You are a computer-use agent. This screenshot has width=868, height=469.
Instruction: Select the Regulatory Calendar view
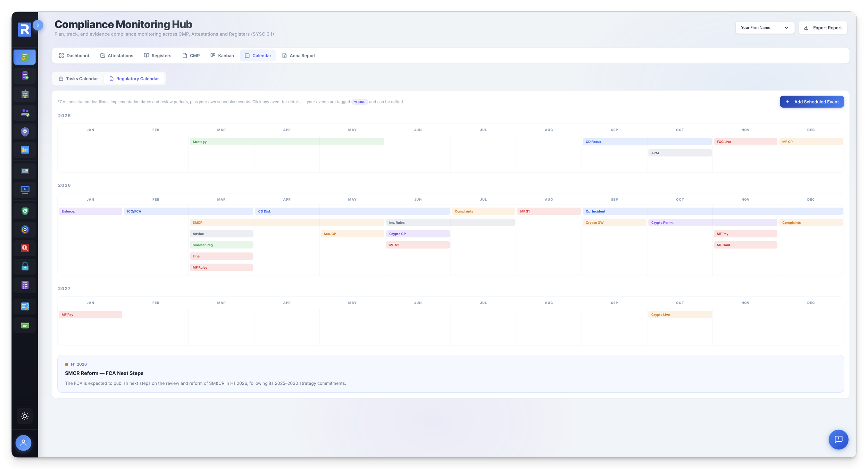pos(134,79)
